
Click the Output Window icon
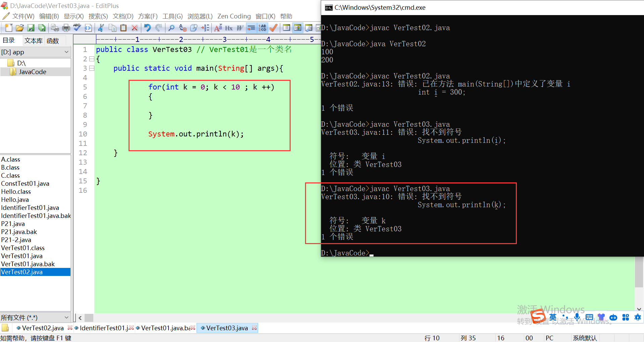coord(309,28)
